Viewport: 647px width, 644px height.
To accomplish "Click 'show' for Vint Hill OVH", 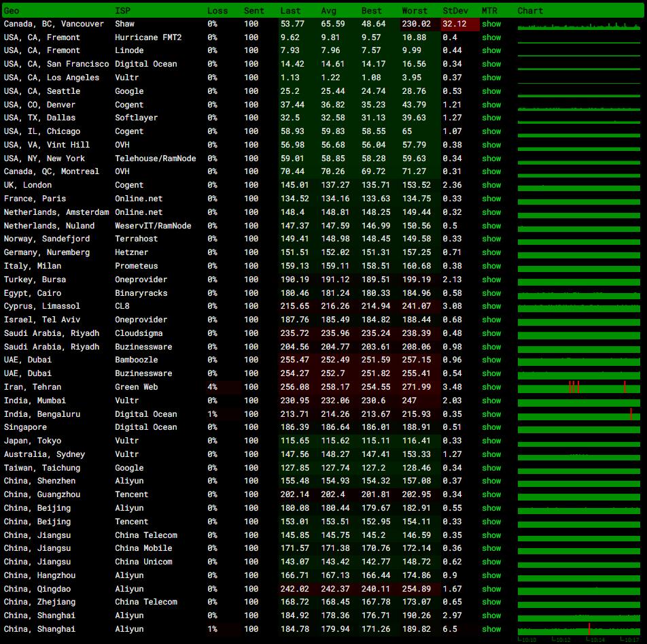I will (x=491, y=145).
